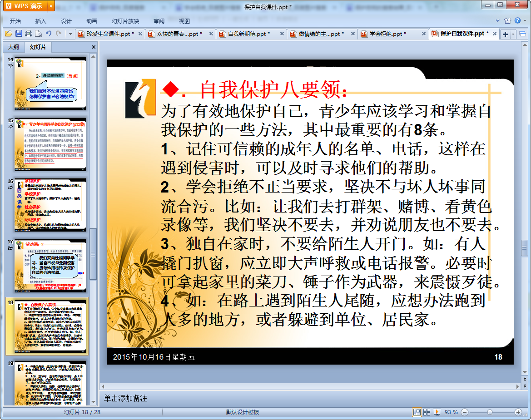Click animation star icon under slide 17
531x420 pixels.
click(10, 248)
